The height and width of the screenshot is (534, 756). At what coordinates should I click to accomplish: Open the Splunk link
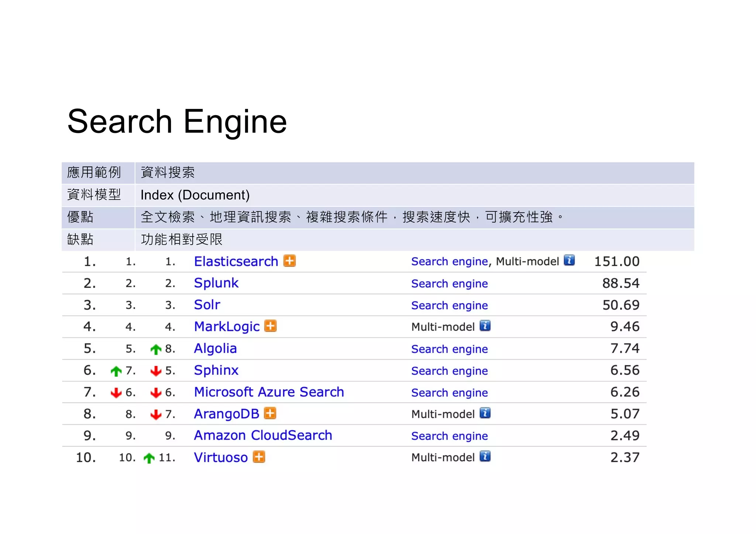click(216, 283)
